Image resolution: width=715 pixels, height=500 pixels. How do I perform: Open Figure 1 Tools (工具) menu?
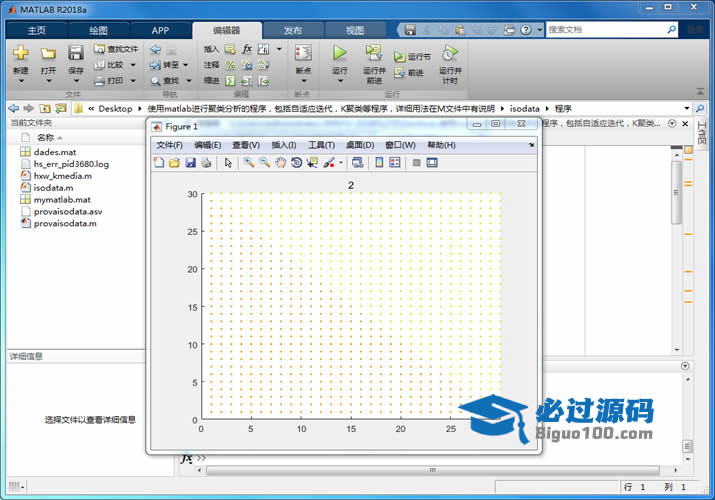tap(321, 145)
